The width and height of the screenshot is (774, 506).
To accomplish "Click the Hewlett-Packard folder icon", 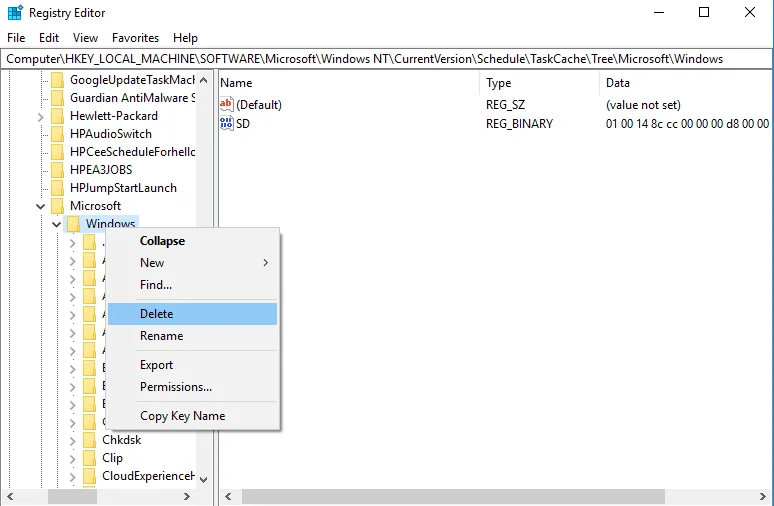I will pyautogui.click(x=58, y=116).
